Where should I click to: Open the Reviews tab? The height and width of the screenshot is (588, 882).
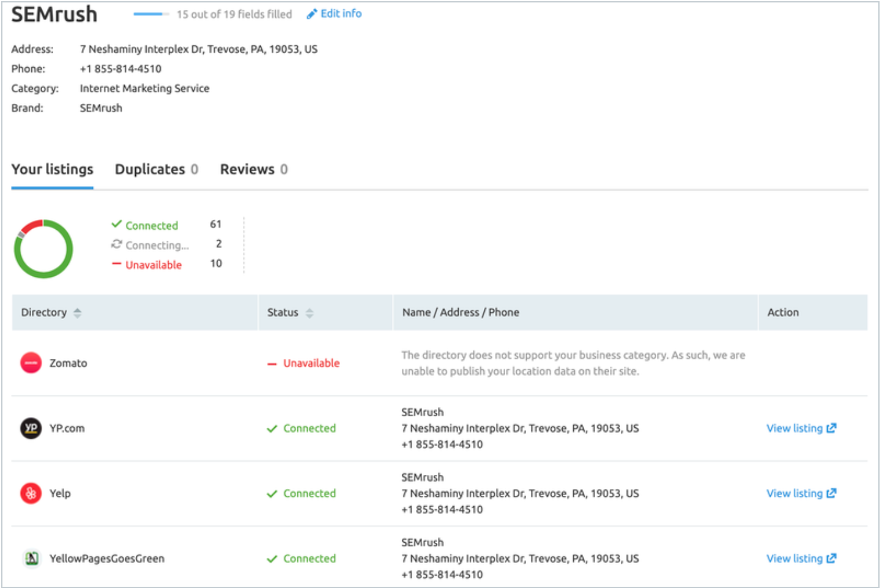pos(254,169)
